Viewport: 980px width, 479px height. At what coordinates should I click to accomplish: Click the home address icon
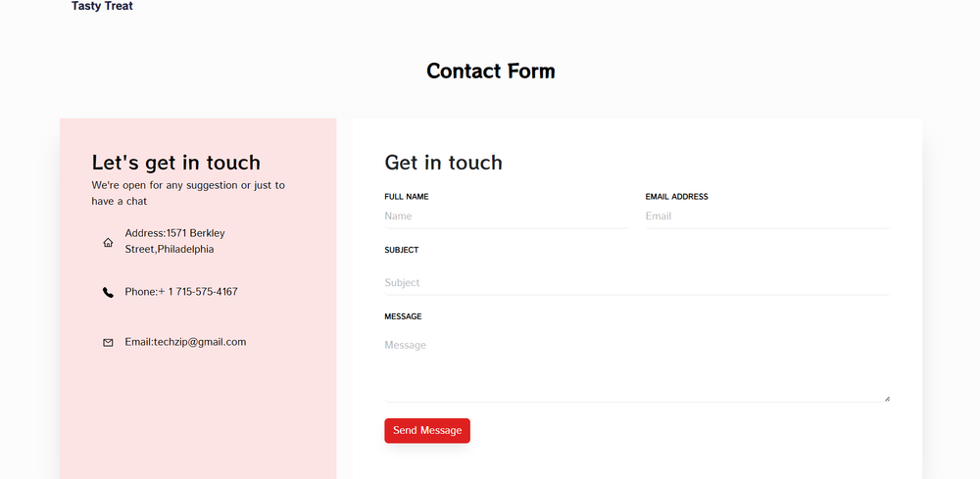108,242
